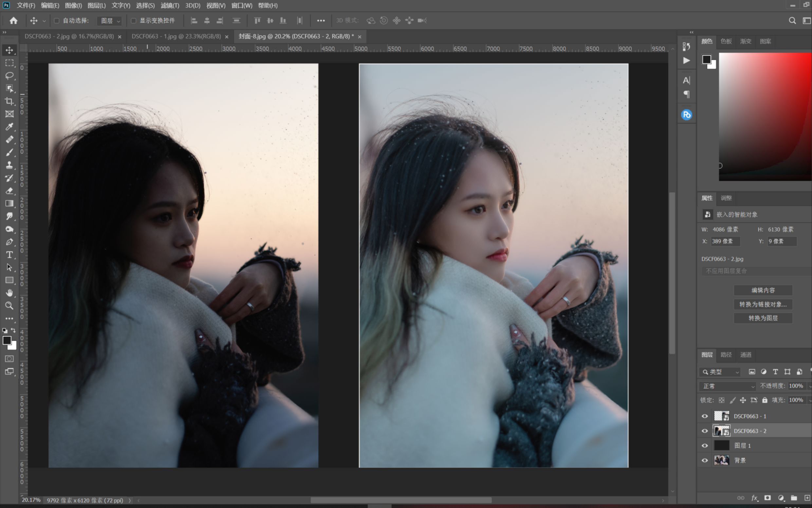Viewport: 812px width, 508px height.
Task: Open the 图层 auto-select target dropdown
Action: [x=109, y=21]
